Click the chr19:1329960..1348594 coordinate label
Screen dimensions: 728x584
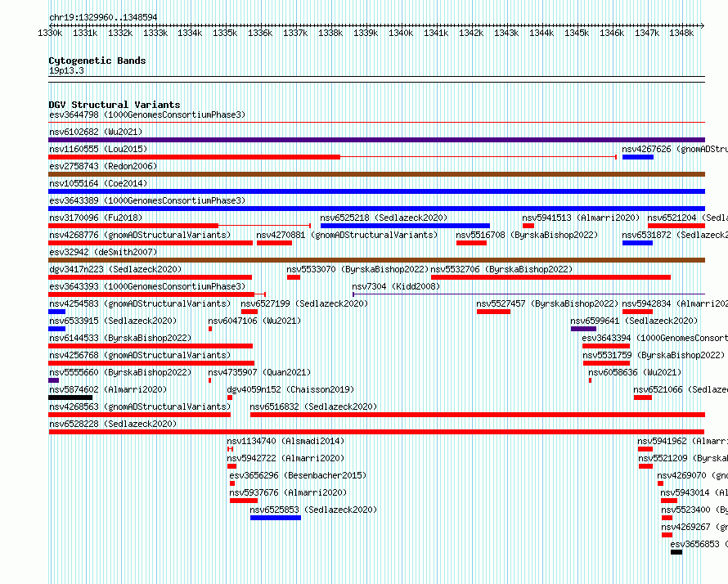[103, 17]
